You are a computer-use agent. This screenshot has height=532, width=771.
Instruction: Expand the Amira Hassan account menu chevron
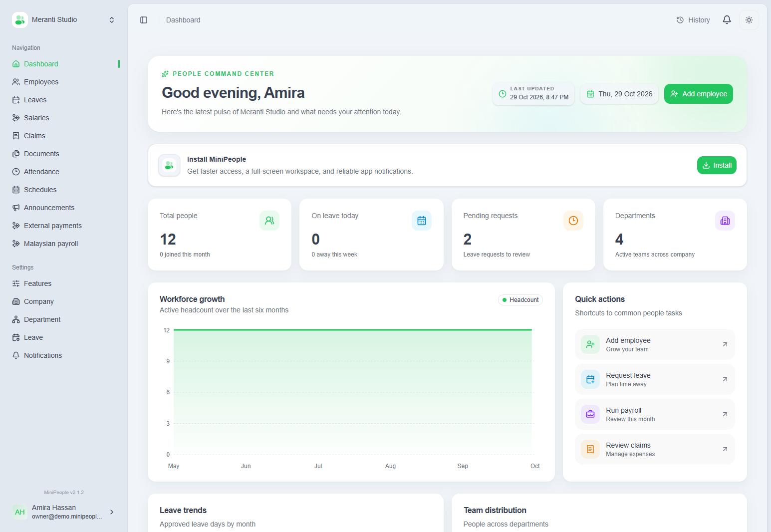pyautogui.click(x=112, y=512)
